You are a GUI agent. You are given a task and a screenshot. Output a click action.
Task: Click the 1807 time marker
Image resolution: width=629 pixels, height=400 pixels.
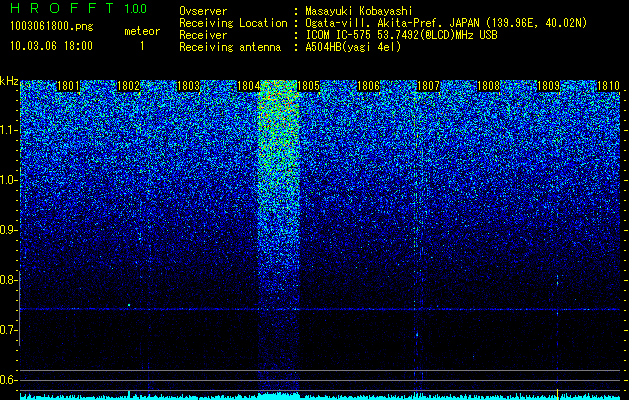(428, 86)
